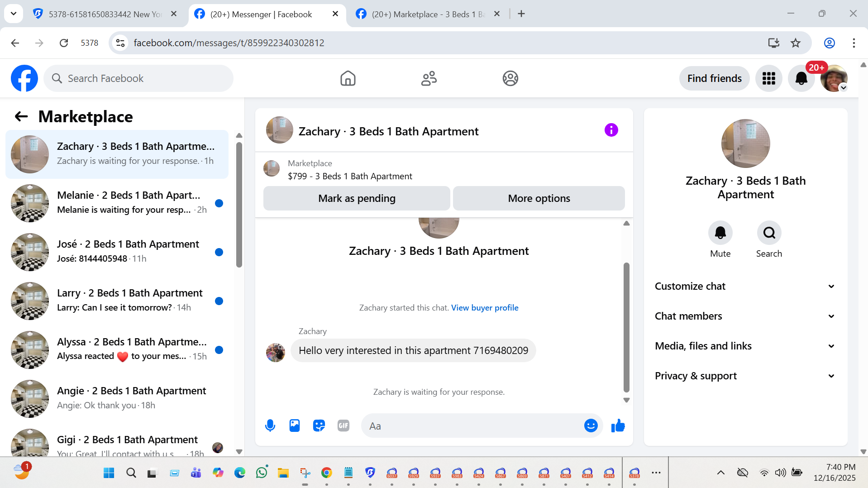Open Alyssa's conversation with heart reaction
The image size is (868, 488).
(117, 350)
